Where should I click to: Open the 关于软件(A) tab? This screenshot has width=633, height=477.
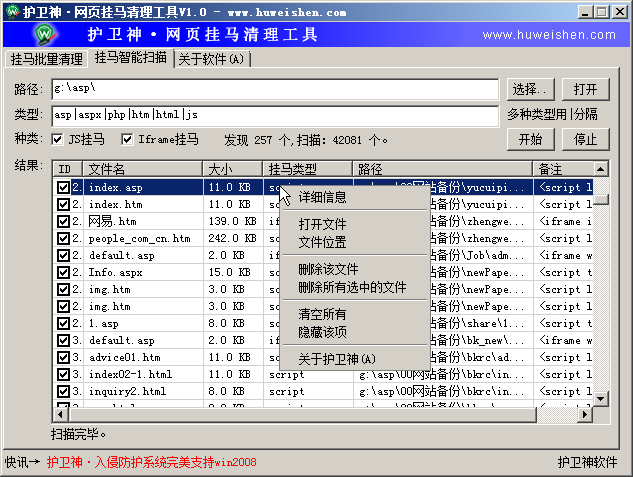coord(212,59)
